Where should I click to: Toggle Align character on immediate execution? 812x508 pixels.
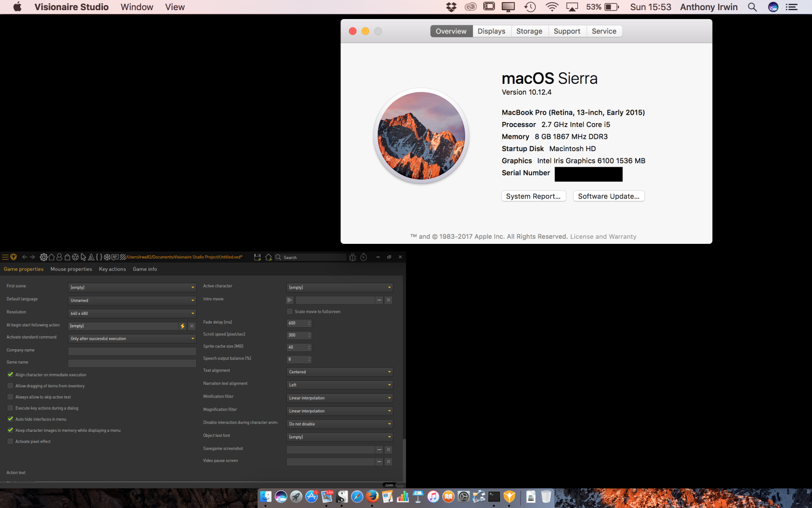click(10, 375)
